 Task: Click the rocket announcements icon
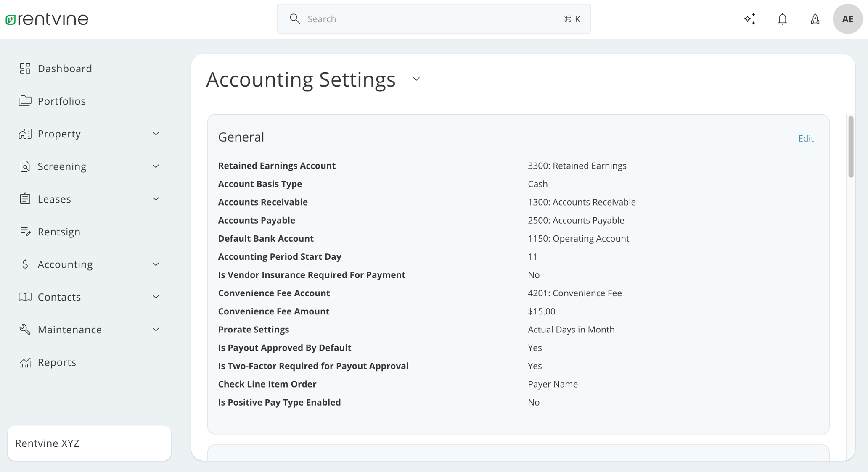tap(815, 19)
